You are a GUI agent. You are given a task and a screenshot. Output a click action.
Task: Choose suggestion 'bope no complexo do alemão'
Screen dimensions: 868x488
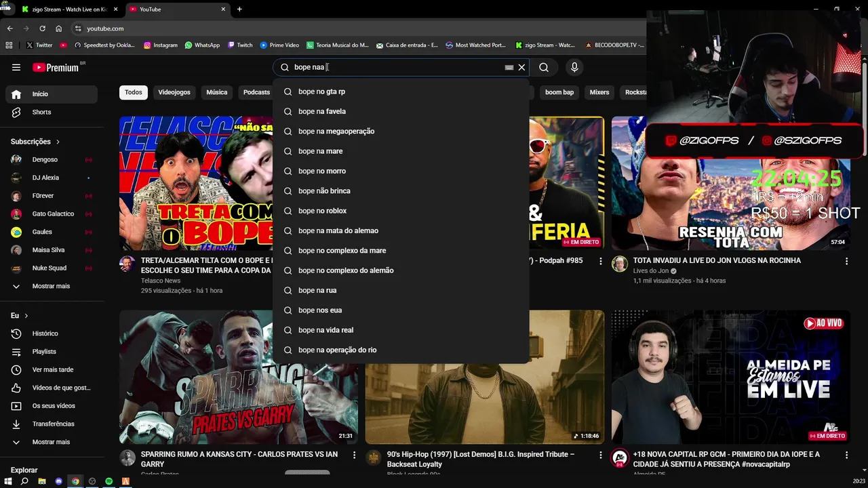click(401, 270)
